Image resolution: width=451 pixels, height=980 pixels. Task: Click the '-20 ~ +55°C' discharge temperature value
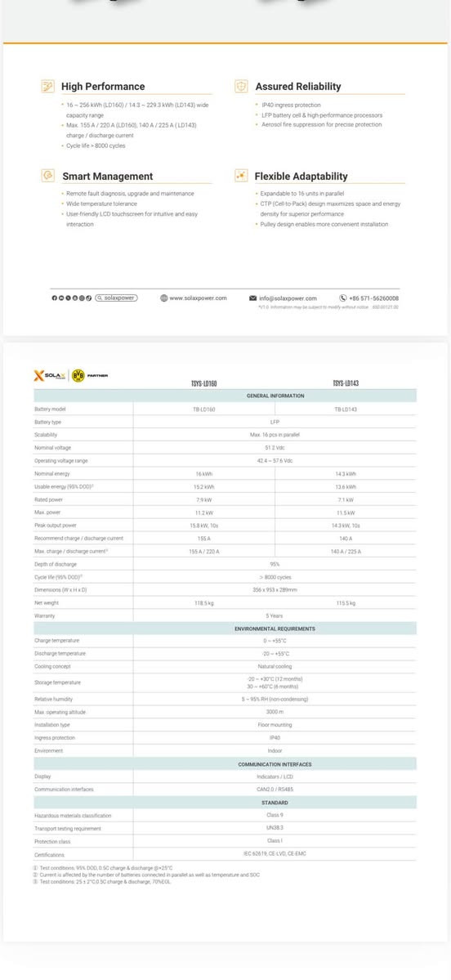[275, 653]
